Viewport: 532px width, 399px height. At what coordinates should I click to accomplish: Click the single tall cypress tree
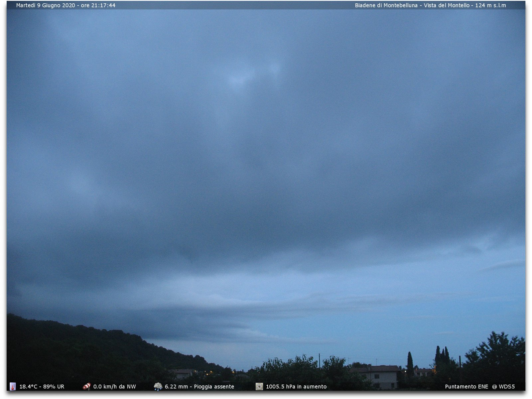[x=410, y=364]
